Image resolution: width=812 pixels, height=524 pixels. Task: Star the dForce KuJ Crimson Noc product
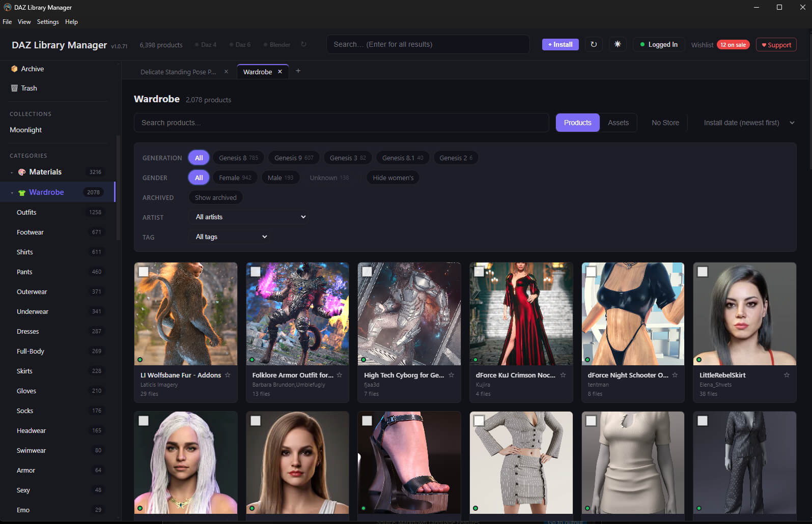tap(563, 375)
